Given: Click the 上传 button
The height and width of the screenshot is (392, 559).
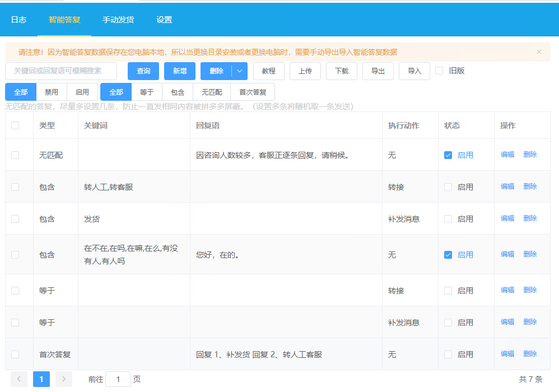Looking at the screenshot, I should (x=305, y=71).
